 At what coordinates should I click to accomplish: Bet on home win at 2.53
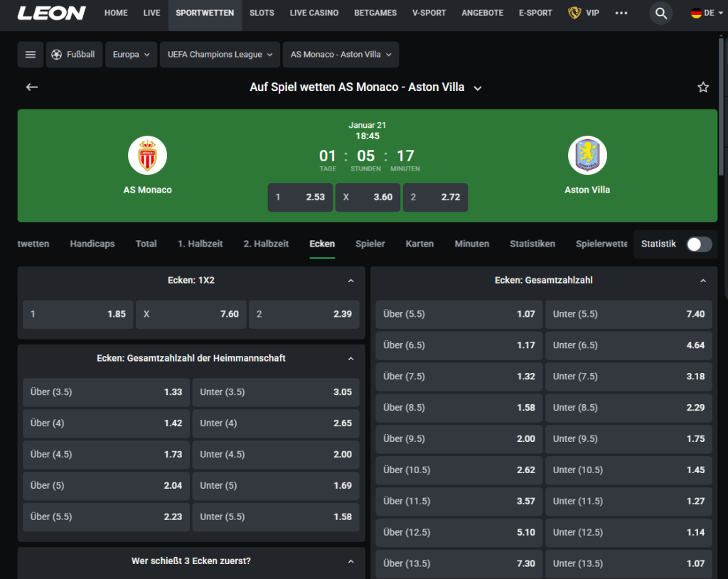point(300,197)
